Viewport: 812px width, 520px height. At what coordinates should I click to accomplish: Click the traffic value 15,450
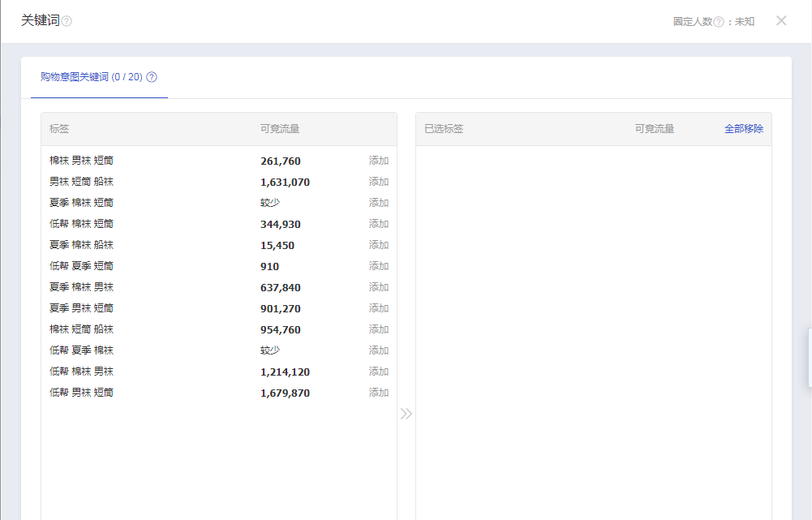click(x=277, y=246)
